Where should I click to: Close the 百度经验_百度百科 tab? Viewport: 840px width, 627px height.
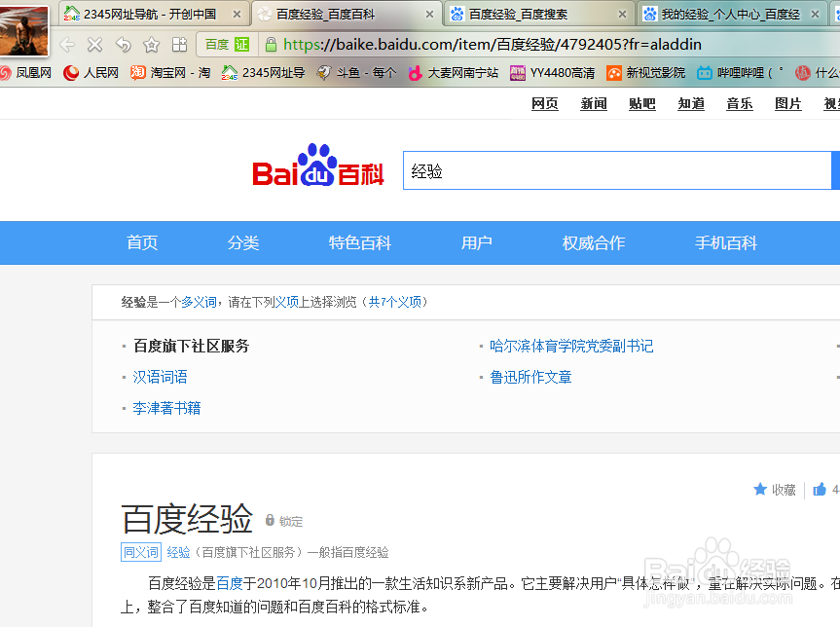[429, 15]
